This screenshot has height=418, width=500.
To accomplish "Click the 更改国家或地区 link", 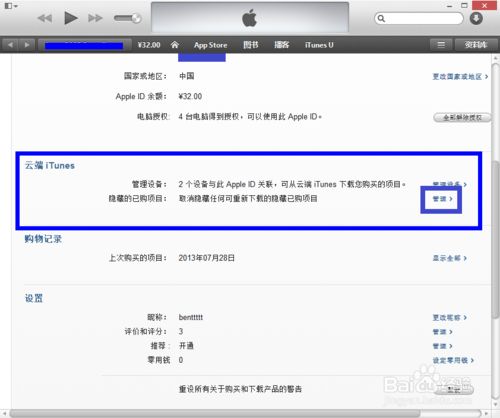I will click(460, 77).
